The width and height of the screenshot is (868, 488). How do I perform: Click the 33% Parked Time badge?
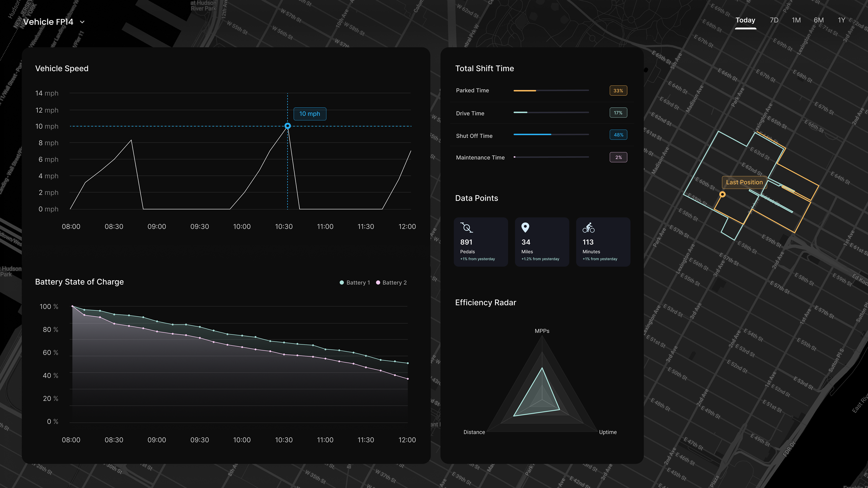618,91
